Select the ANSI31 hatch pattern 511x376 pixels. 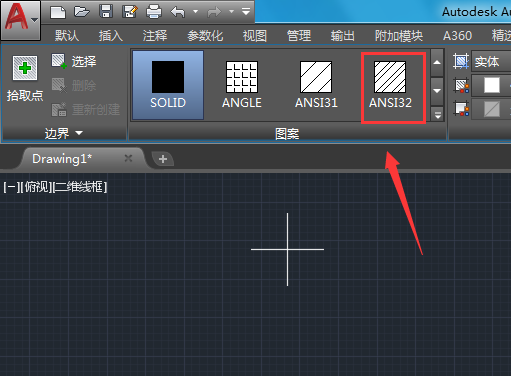click(316, 85)
